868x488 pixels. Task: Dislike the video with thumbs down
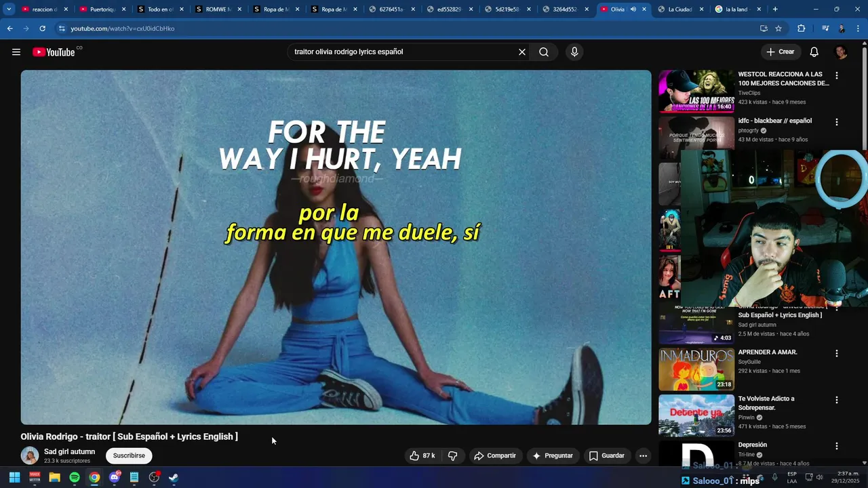453,455
